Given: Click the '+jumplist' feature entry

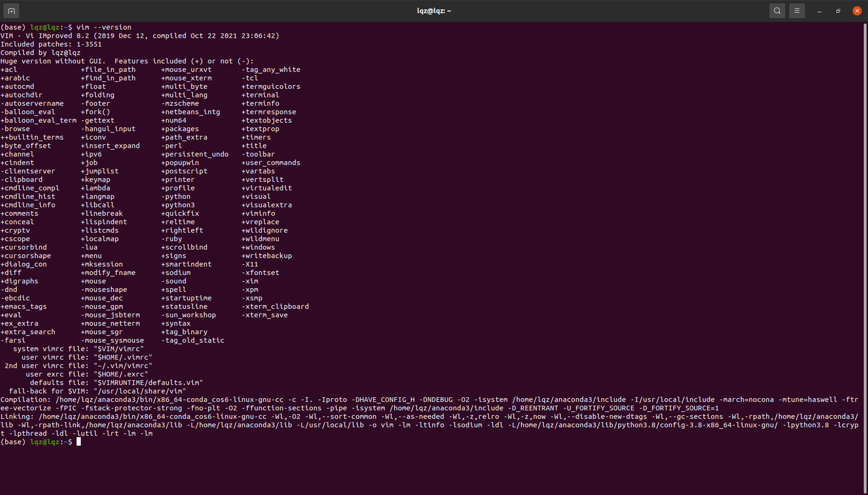Looking at the screenshot, I should click(x=100, y=171).
